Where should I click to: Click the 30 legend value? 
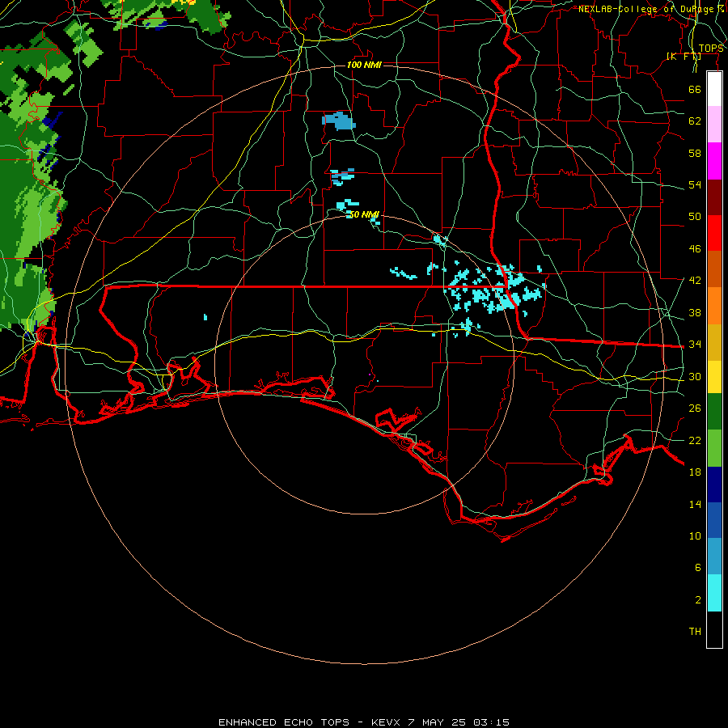pyautogui.click(x=695, y=376)
